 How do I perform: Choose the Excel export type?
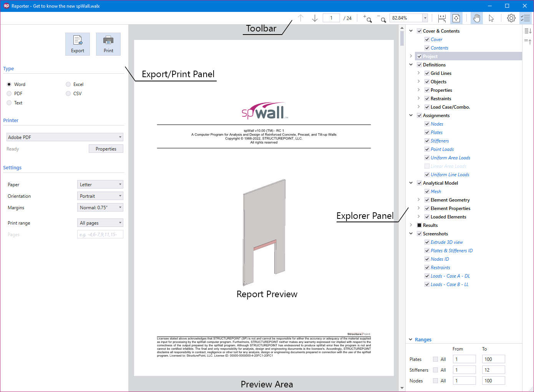pyautogui.click(x=68, y=84)
